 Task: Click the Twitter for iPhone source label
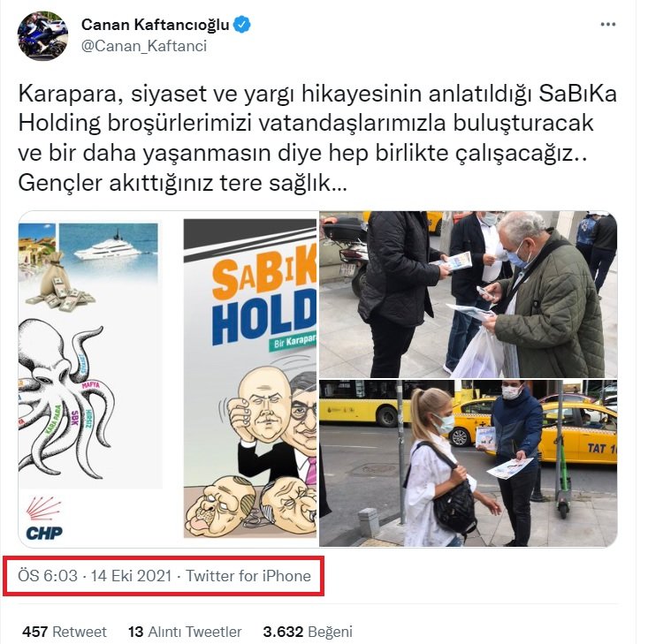248,576
